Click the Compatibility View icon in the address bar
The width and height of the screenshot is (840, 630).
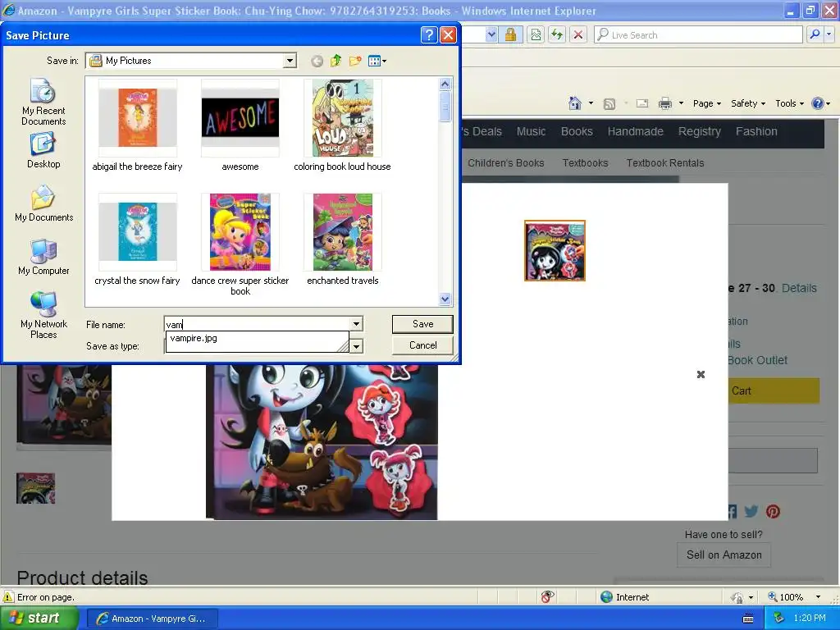(535, 34)
